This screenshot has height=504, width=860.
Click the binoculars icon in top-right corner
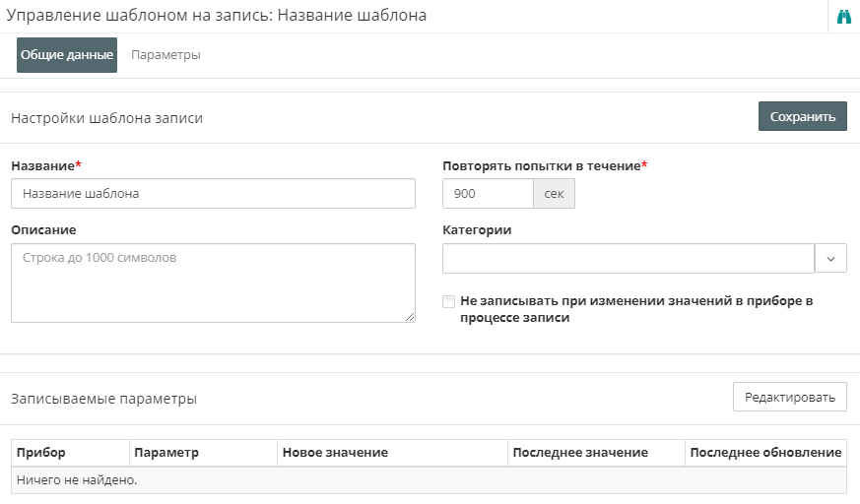(843, 17)
